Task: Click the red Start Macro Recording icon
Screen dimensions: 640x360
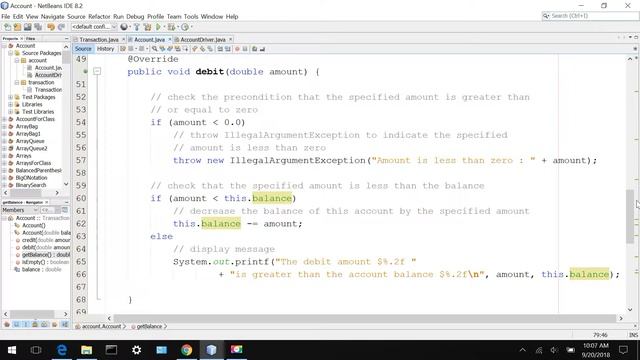Action: [x=237, y=49]
